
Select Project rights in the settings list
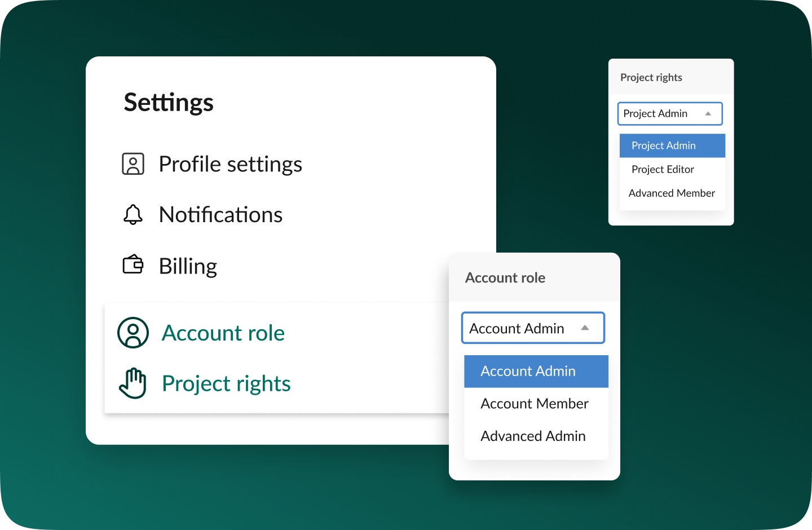coord(226,383)
